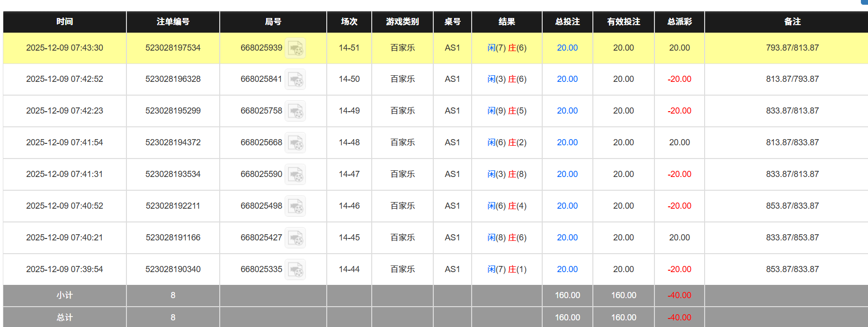868x327 pixels.
Task: Click the red -40.00 subtotal payout
Action: [x=679, y=295]
